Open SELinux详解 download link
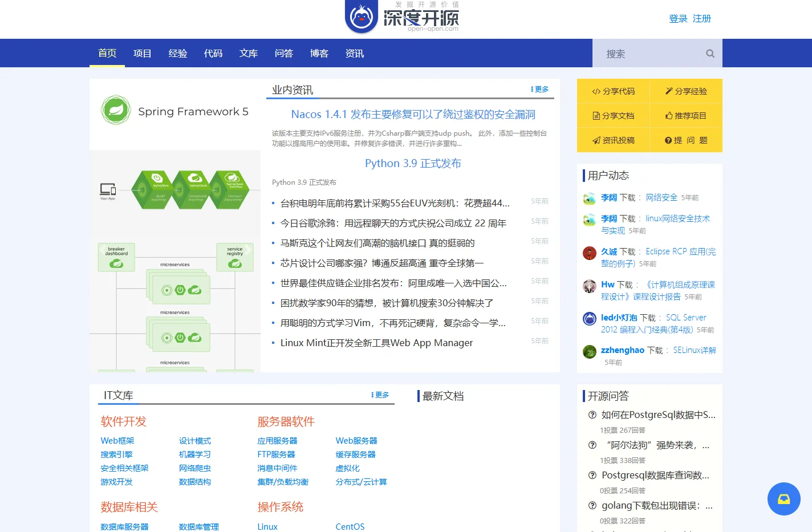 (695, 350)
